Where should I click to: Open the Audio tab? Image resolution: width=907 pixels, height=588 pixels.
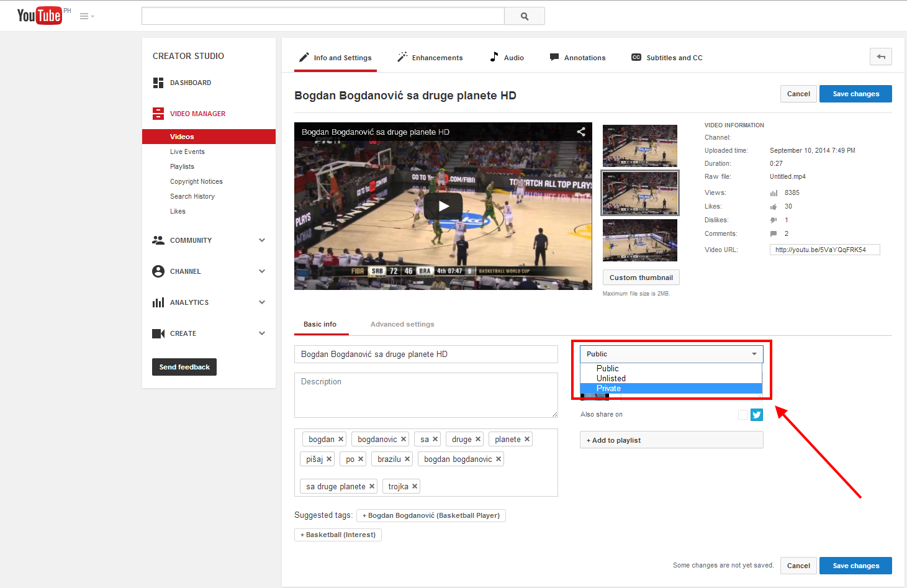point(507,58)
